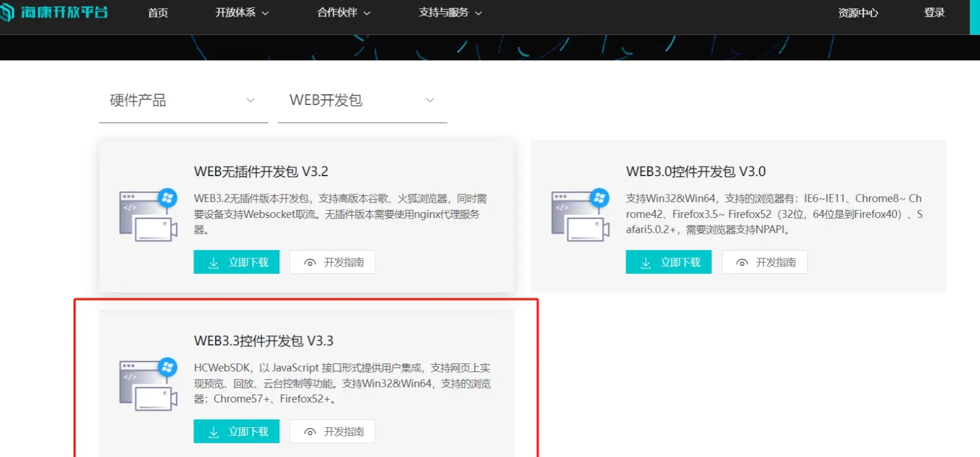Viewport: 980px width, 457px height.
Task: Open 开发指南 for WEB无插件开发包 V3.2
Action: click(333, 262)
